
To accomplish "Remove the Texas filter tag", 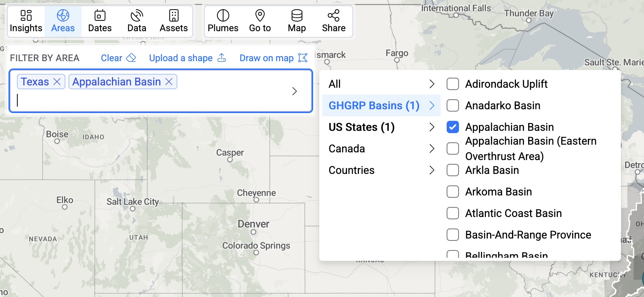I will (57, 82).
